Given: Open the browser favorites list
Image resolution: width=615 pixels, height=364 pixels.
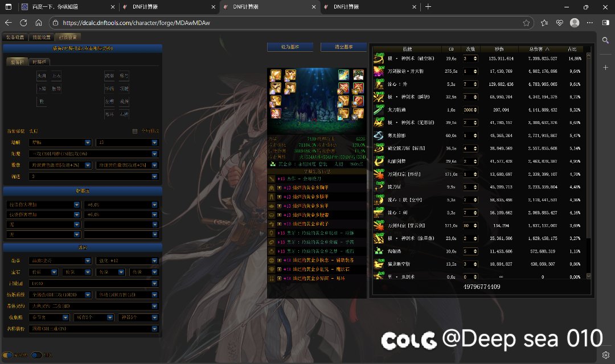Looking at the screenshot, I should [x=544, y=23].
